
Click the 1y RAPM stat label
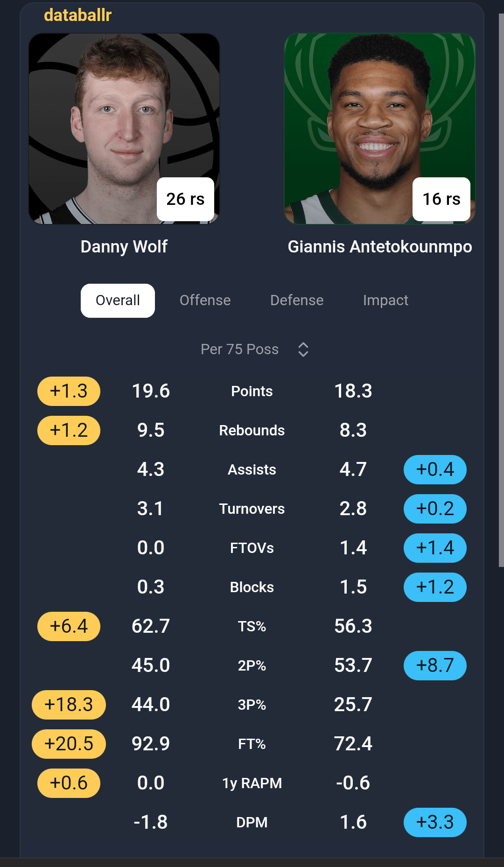coord(252,783)
